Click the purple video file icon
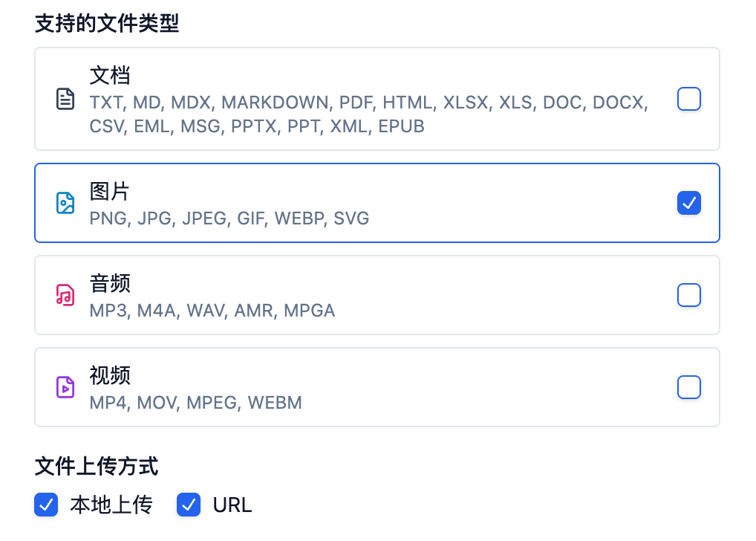The width and height of the screenshot is (756, 541). 65,387
